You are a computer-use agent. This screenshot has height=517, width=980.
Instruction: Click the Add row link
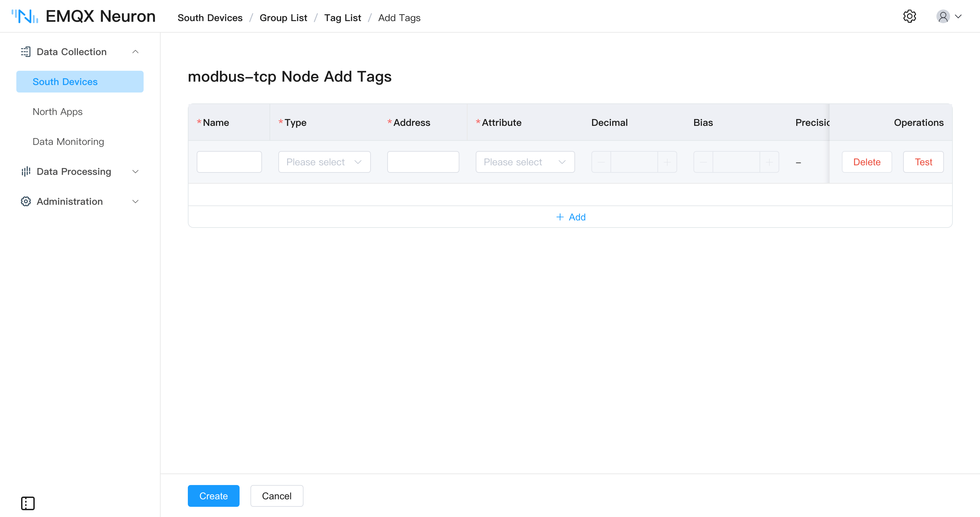(x=571, y=217)
